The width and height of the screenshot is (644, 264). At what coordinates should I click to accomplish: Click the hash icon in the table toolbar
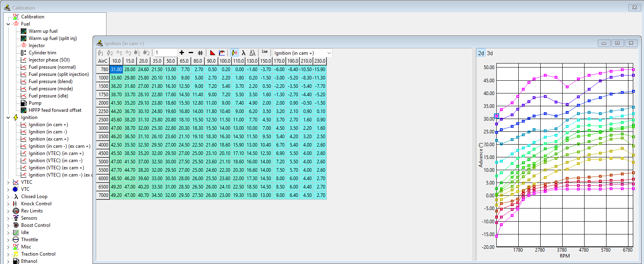[x=200, y=53]
